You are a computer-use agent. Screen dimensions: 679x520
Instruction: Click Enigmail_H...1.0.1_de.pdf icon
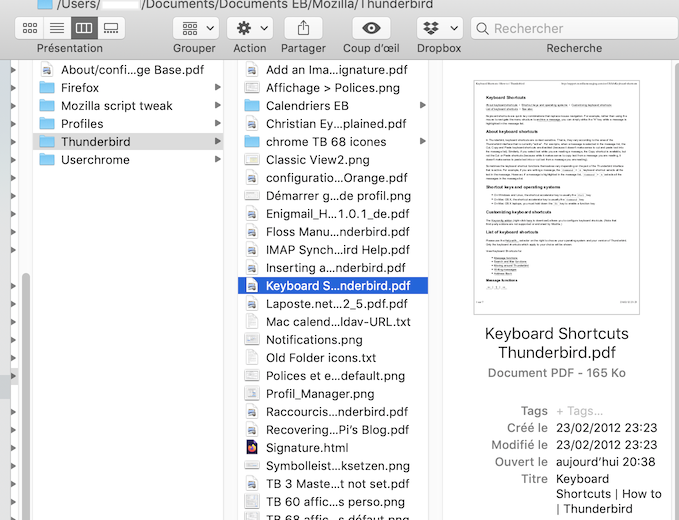[x=252, y=214]
